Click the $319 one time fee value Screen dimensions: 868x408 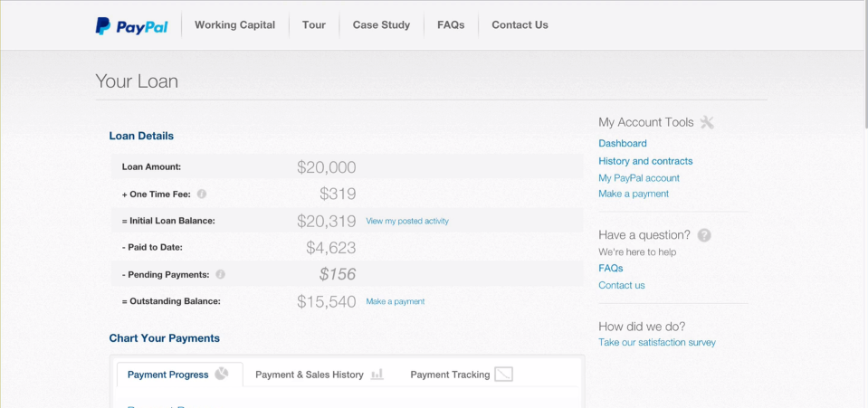(338, 194)
